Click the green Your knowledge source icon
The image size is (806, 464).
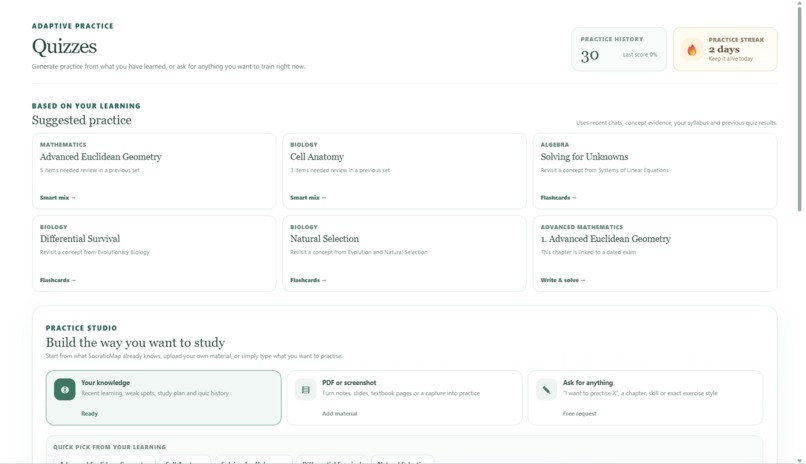click(65, 389)
